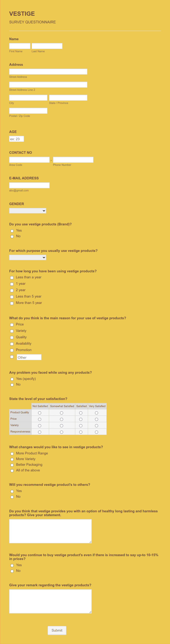This screenshot has height=644, width=170.
Task: Select 'All of the above' changes option
Action: (12, 471)
